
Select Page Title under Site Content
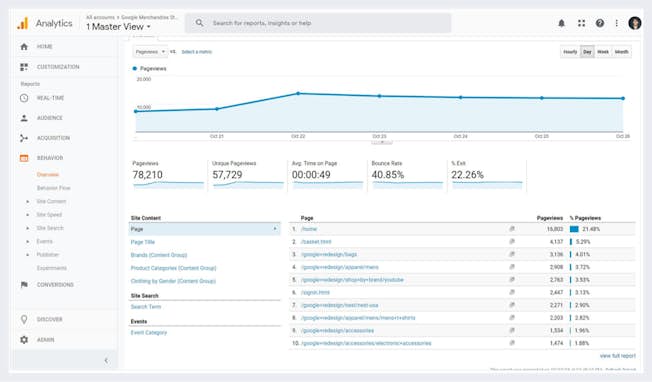click(143, 242)
